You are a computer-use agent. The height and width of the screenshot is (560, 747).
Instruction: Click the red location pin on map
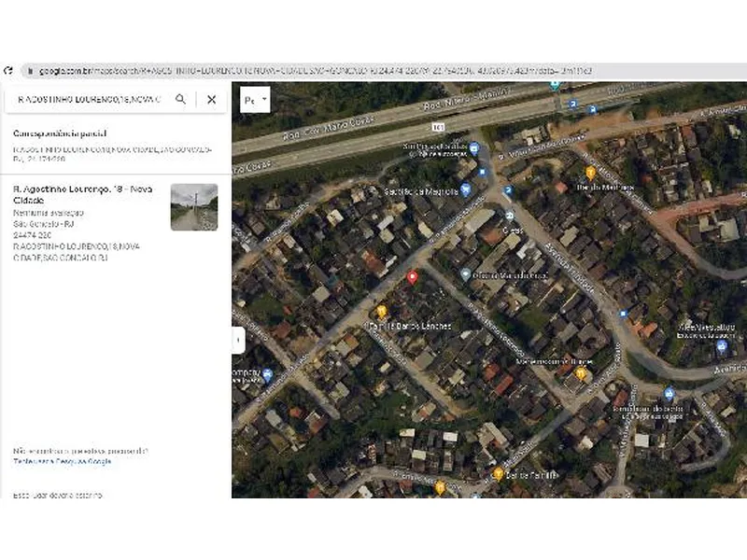click(413, 278)
